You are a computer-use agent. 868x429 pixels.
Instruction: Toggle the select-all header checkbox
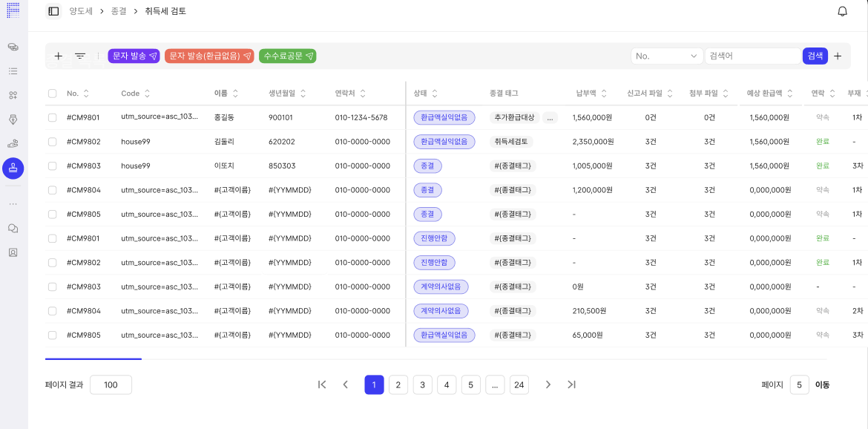pyautogui.click(x=52, y=94)
